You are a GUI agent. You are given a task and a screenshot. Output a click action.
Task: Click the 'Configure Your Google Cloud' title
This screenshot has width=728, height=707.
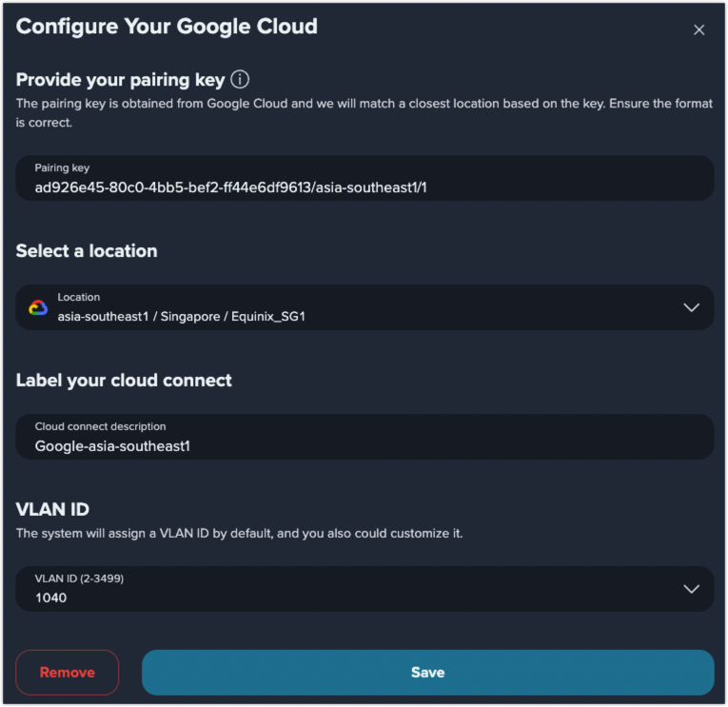click(x=167, y=27)
